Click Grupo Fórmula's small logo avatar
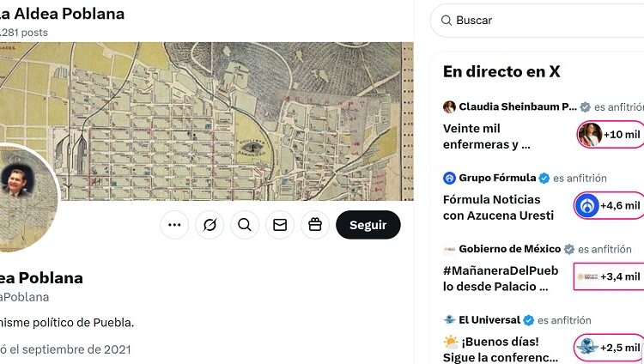The height and width of the screenshot is (364, 644). tap(449, 178)
